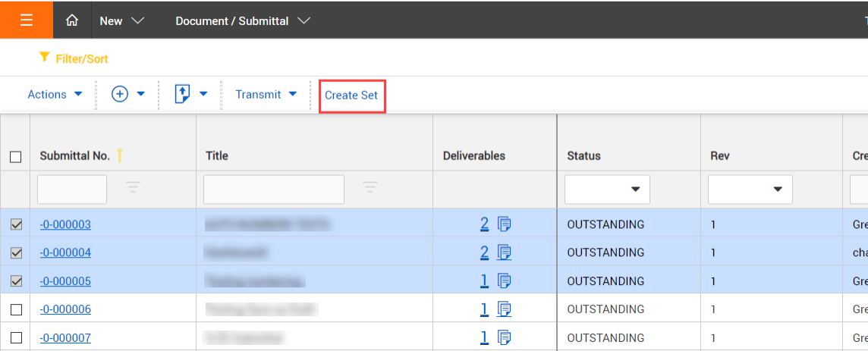Open deliverables document icon for row -0-000006
Image resolution: width=868 pixels, height=351 pixels.
[505, 309]
